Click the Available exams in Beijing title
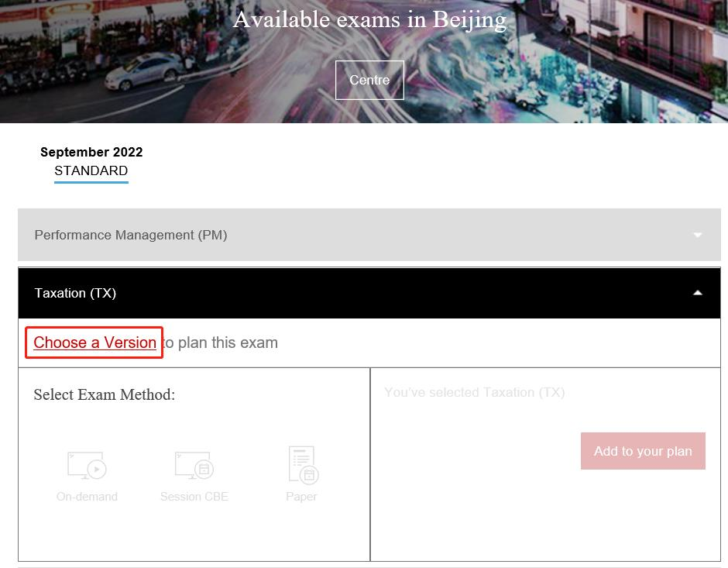 click(x=369, y=19)
